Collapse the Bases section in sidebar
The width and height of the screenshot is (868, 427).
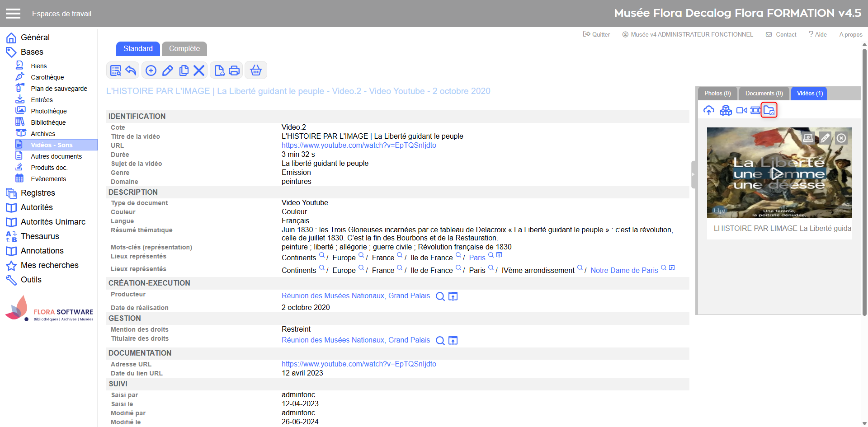[x=32, y=52]
